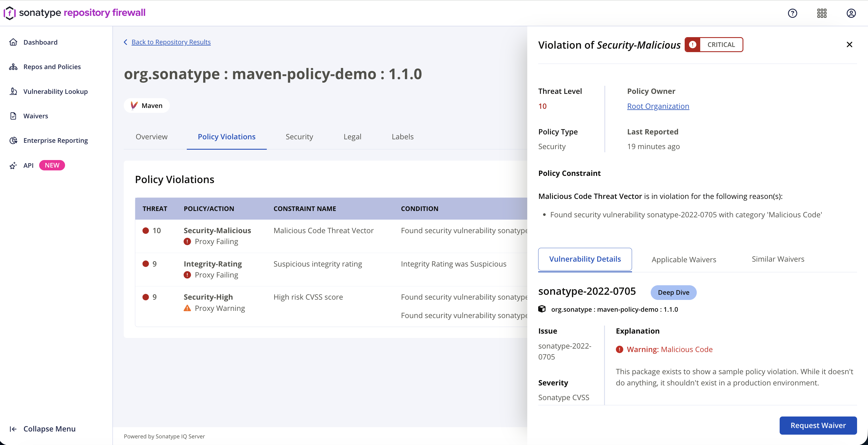Image resolution: width=868 pixels, height=445 pixels.
Task: Click the red warning icon beside Malicious Code
Action: pos(620,350)
